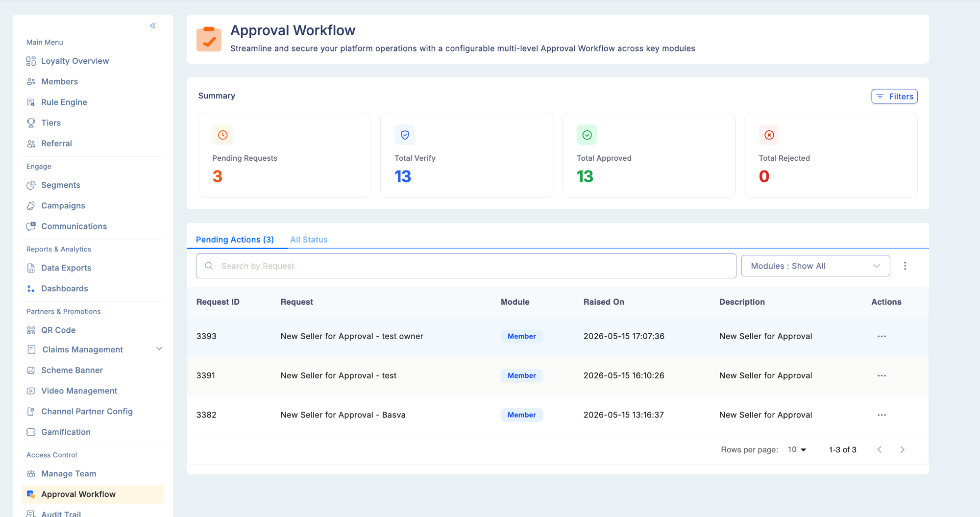Click the QR Code icon

[x=31, y=330]
